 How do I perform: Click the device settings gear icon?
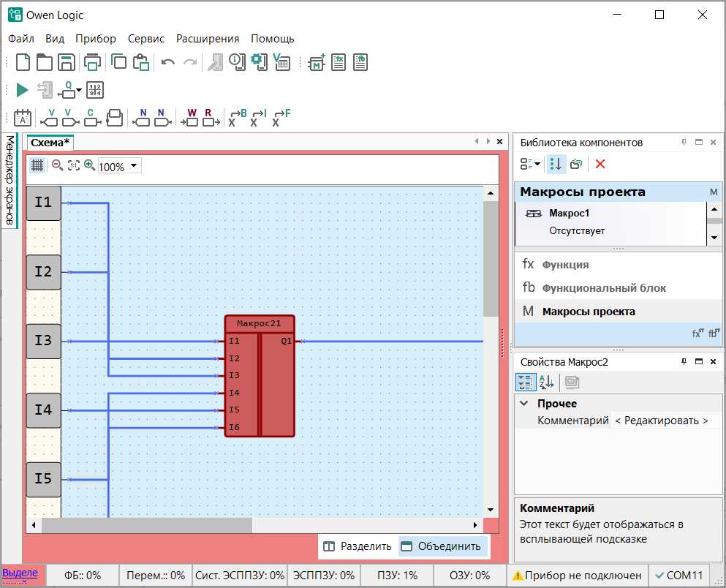point(259,62)
